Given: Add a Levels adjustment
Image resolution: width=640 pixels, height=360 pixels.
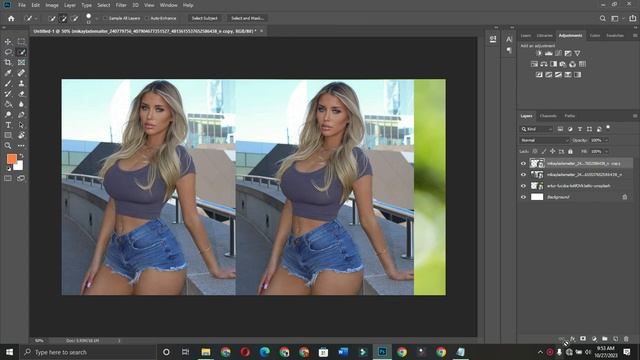Looking at the screenshot, I should pyautogui.click(x=549, y=53).
